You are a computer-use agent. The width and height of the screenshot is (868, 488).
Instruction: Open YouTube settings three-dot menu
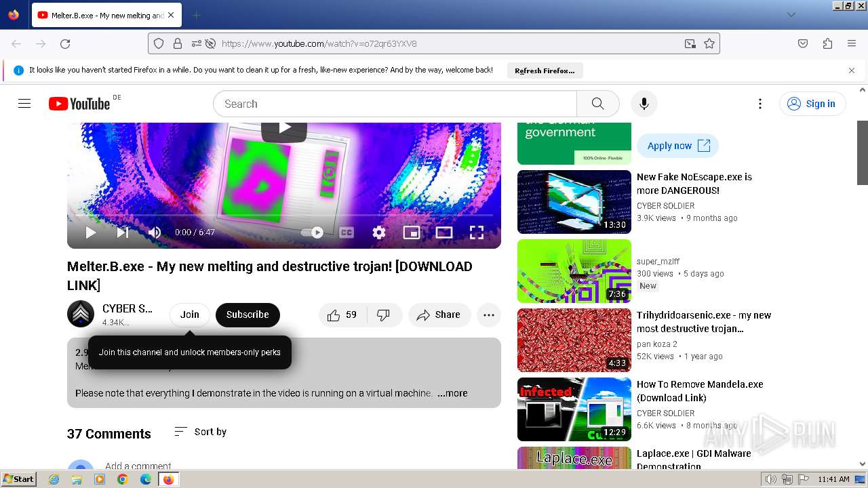[x=759, y=104]
